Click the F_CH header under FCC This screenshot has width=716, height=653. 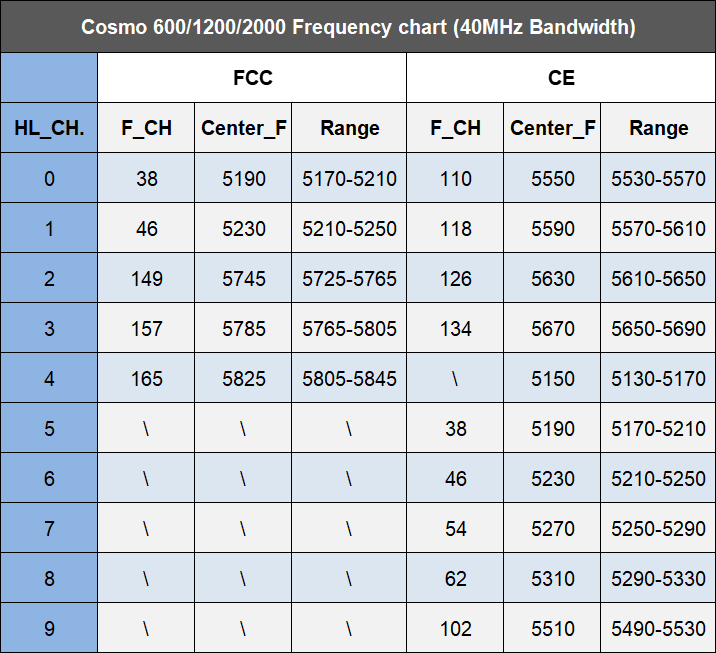point(146,128)
